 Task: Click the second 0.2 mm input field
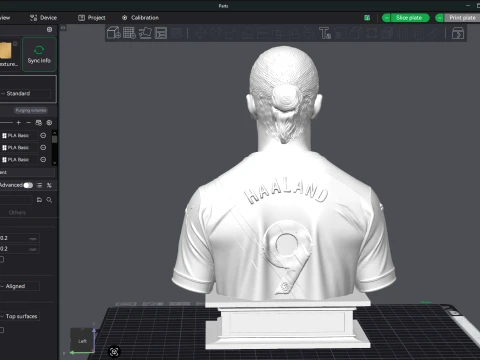pyautogui.click(x=19, y=249)
